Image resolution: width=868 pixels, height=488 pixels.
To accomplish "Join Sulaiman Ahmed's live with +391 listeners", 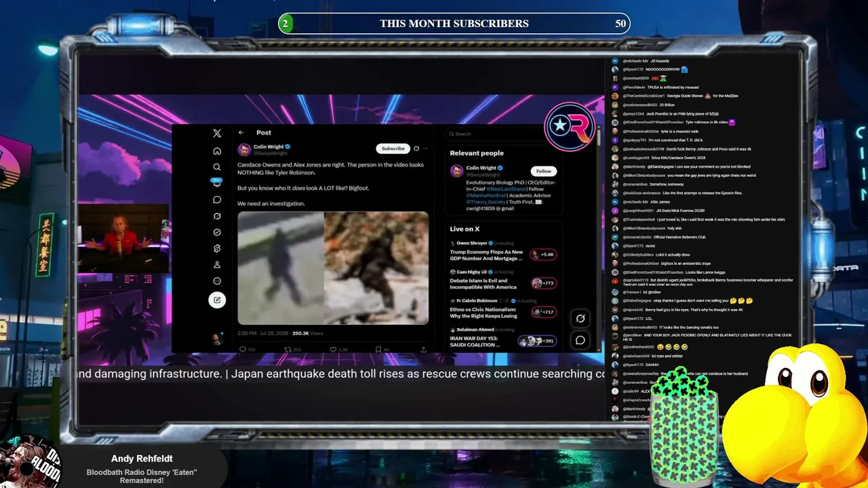I will 537,341.
